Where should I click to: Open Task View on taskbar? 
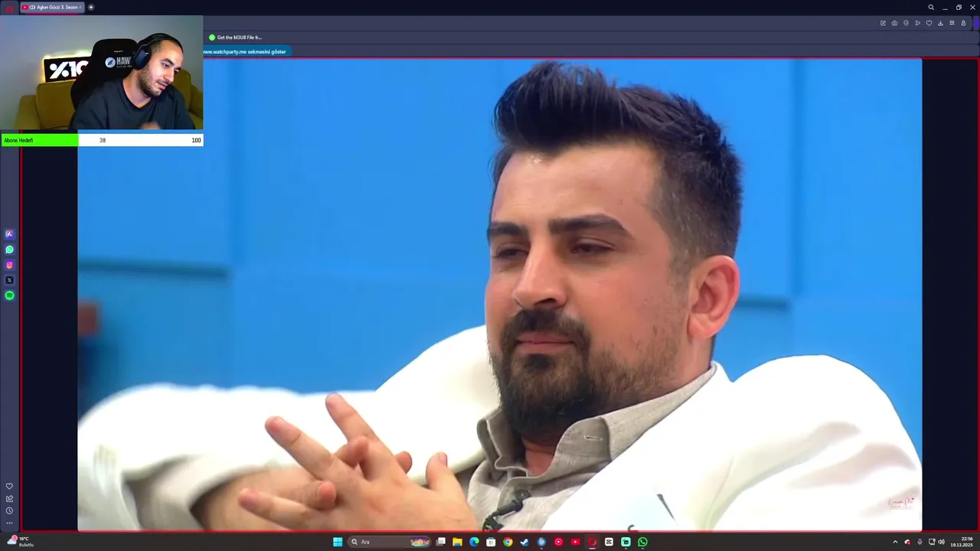coord(441,542)
